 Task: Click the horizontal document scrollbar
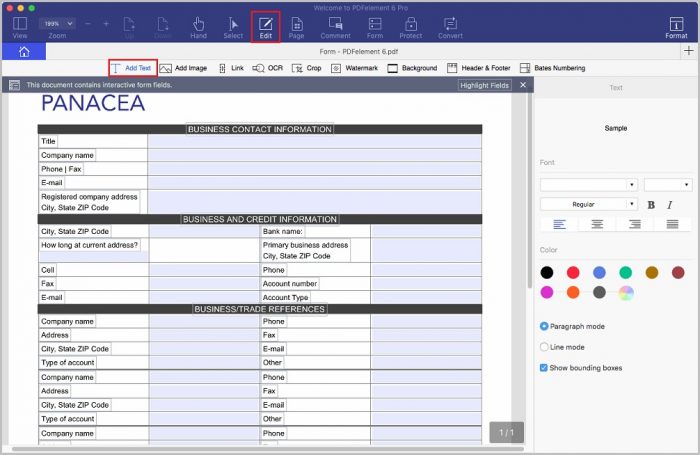pos(268,449)
